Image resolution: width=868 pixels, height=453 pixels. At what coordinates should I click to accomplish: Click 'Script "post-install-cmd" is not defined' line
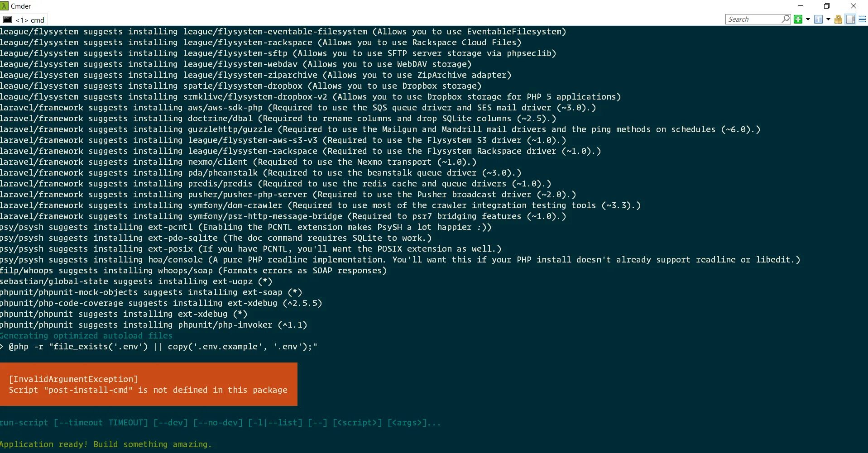tap(148, 390)
